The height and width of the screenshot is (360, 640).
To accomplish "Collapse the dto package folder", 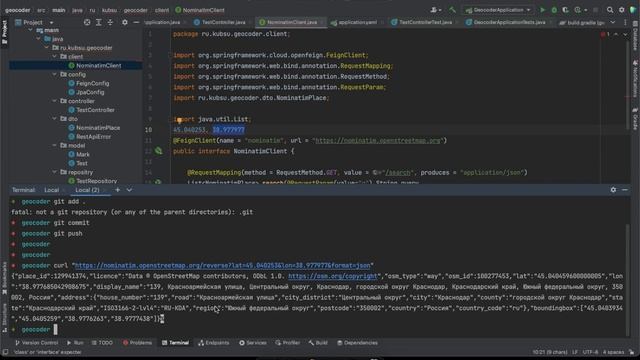I will click(55, 119).
